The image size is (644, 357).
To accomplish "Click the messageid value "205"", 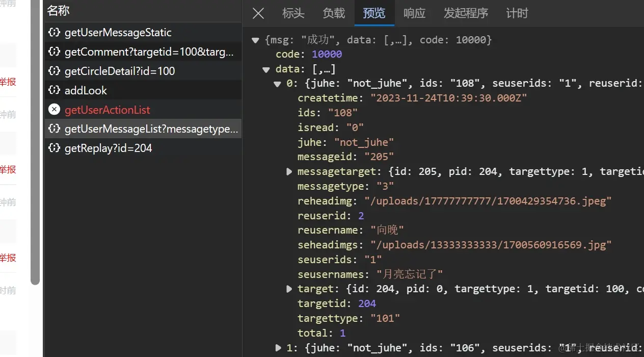I will click(379, 157).
